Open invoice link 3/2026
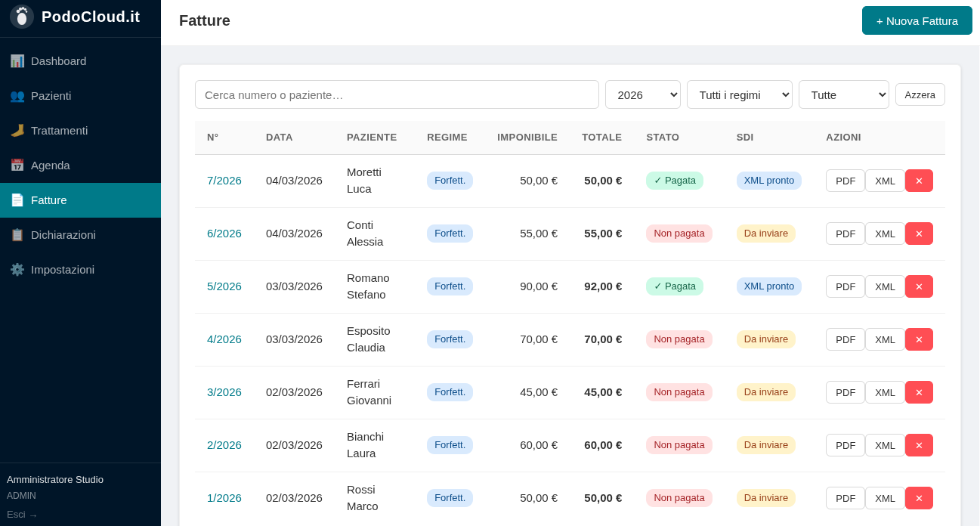 point(224,392)
